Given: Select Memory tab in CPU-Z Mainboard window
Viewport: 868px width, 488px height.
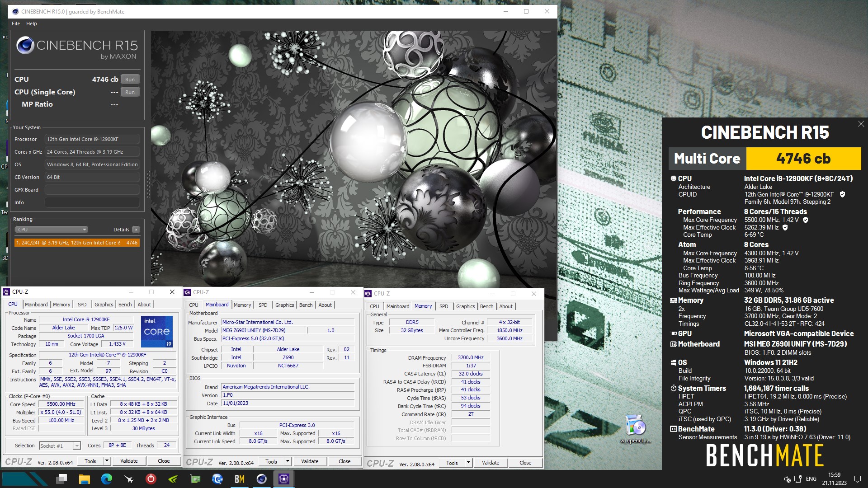Looking at the screenshot, I should click(242, 305).
